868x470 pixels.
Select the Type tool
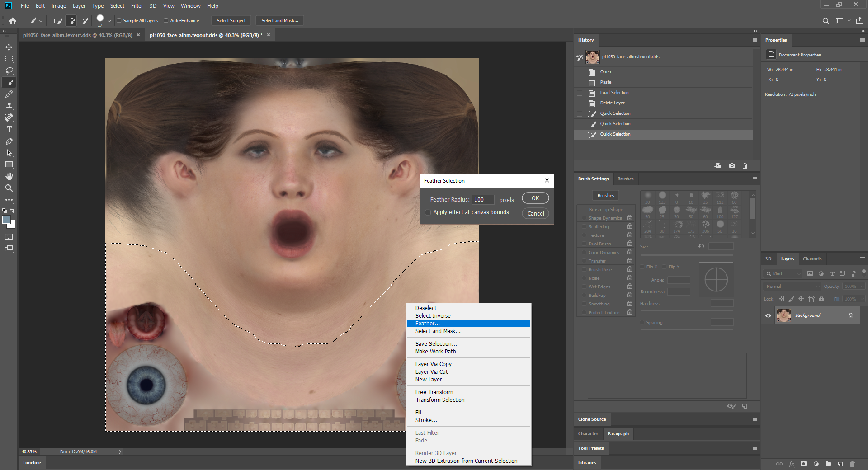(9, 129)
